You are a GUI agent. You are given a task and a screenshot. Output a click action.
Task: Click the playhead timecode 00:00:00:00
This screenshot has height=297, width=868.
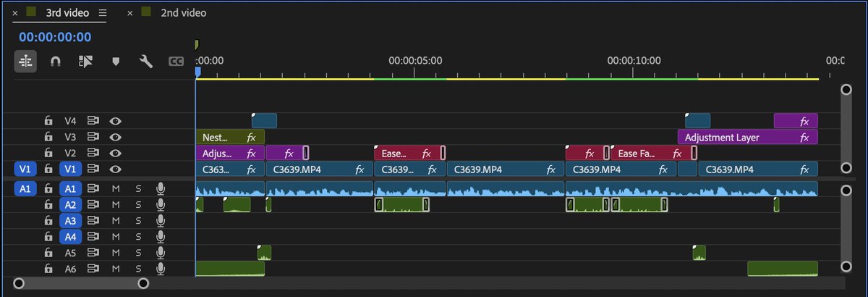pyautogui.click(x=55, y=37)
